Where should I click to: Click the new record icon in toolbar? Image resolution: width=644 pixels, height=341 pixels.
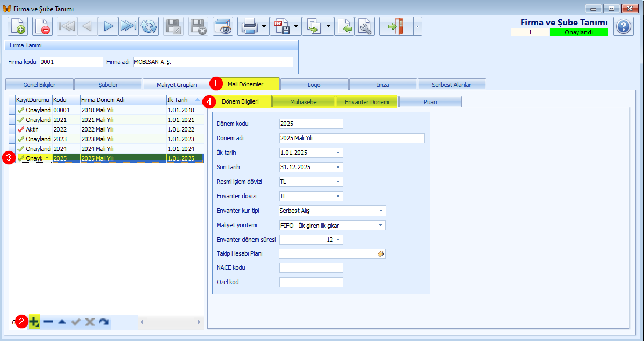coord(18,27)
